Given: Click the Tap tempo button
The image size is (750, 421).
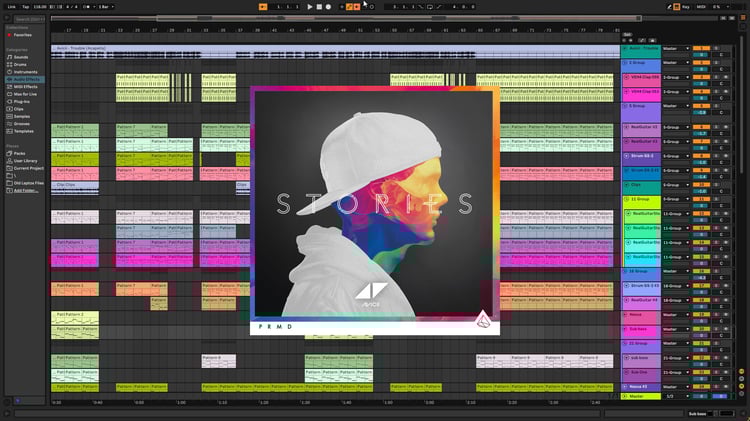Looking at the screenshot, I should [26, 7].
